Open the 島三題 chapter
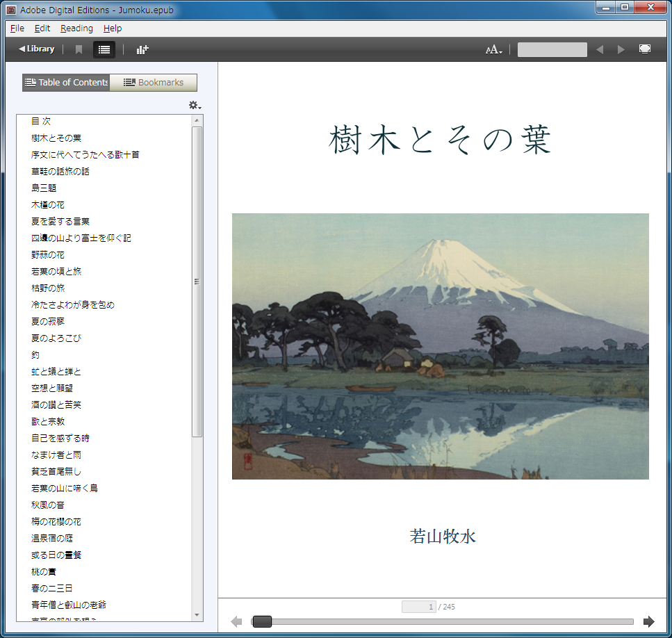Image resolution: width=672 pixels, height=638 pixels. 44,188
